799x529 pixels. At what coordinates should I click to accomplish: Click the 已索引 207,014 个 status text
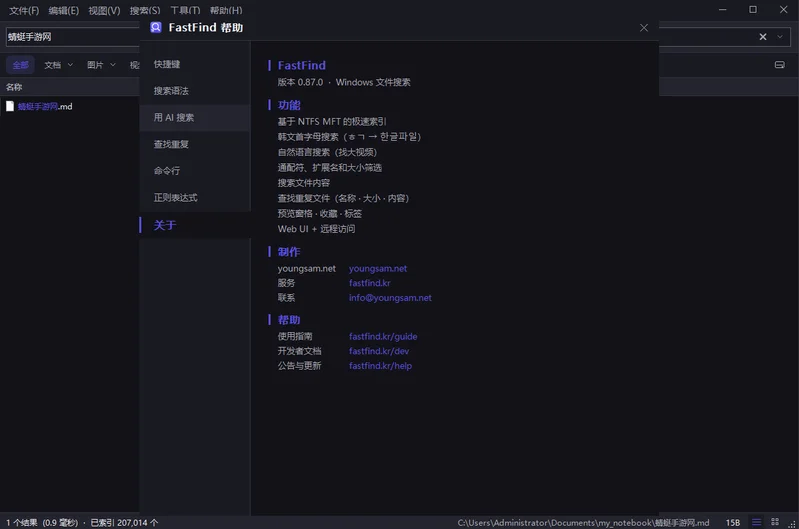point(124,523)
